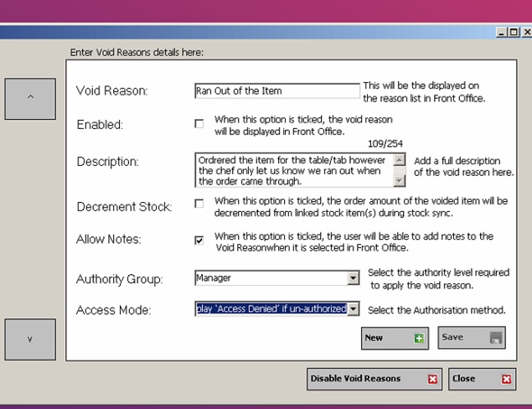532x409 pixels.
Task: Minimize the window
Action: click(x=501, y=32)
